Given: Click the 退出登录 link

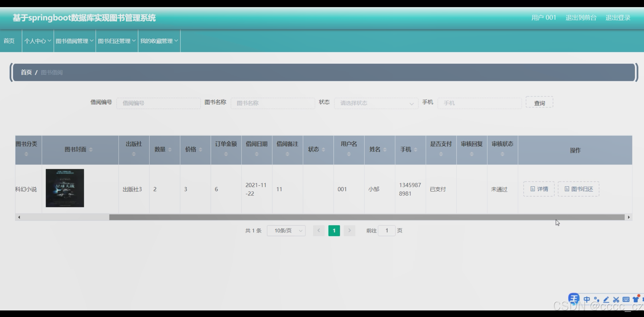Looking at the screenshot, I should (x=618, y=18).
